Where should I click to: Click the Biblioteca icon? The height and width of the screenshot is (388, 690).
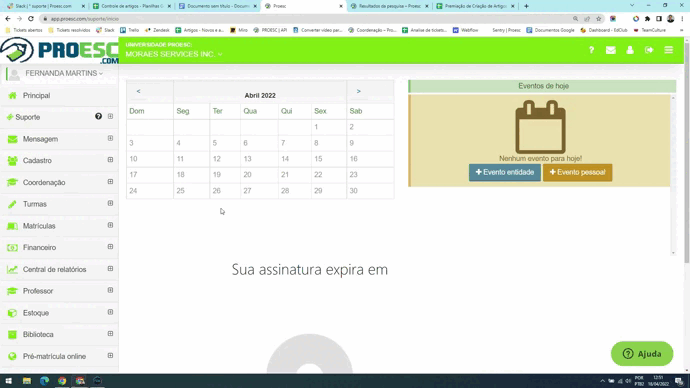[12, 335]
